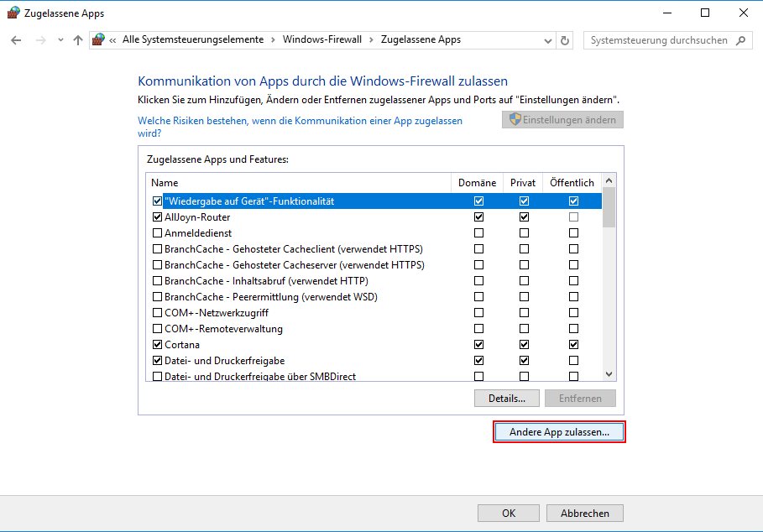Open recent locations dropdown arrow

pyautogui.click(x=60, y=40)
